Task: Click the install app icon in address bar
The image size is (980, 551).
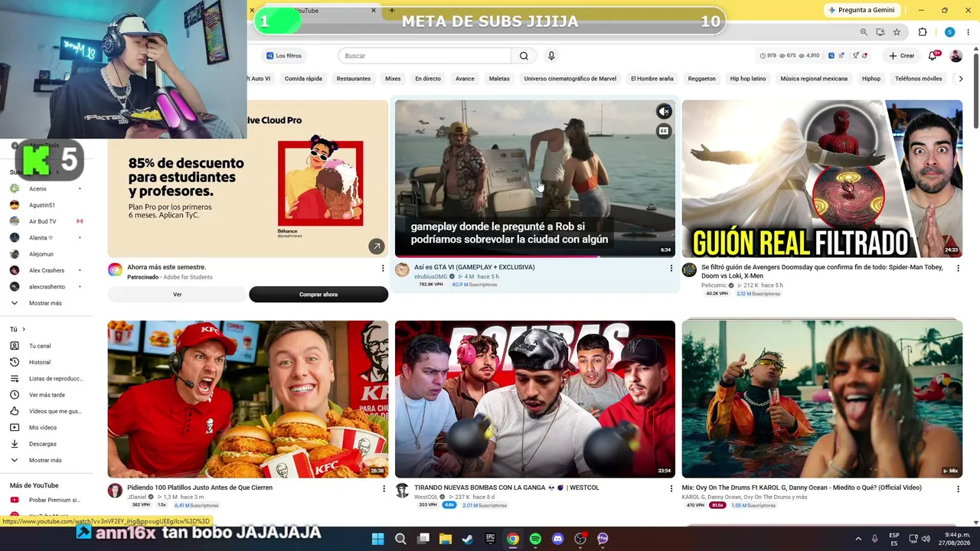Action: click(x=880, y=32)
